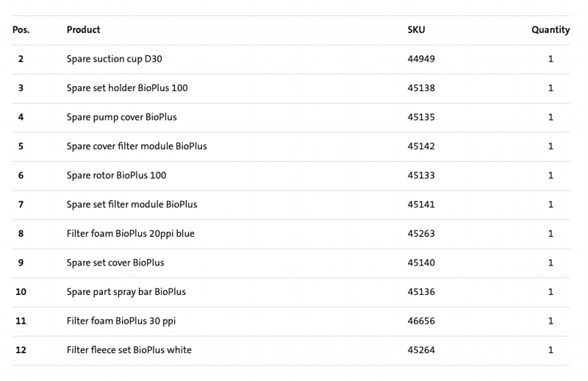Click the Quantity column header
This screenshot has width=588, height=381.
[x=551, y=29]
